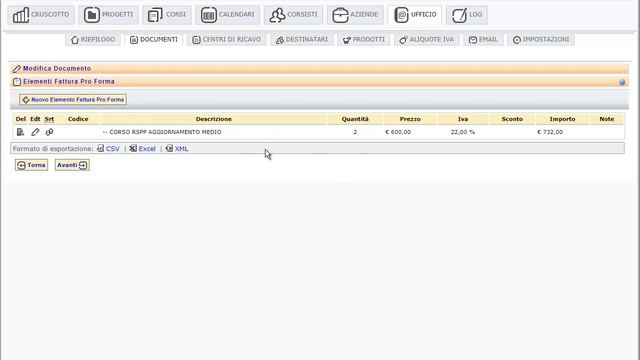Open the Progetti main tab
640x360 pixels.
pos(109,15)
